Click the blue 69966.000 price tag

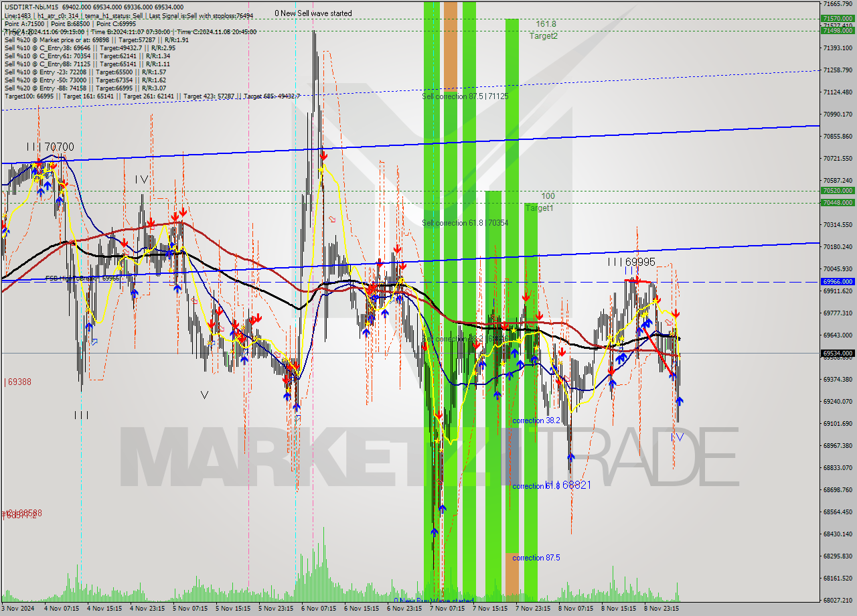pyautogui.click(x=838, y=282)
